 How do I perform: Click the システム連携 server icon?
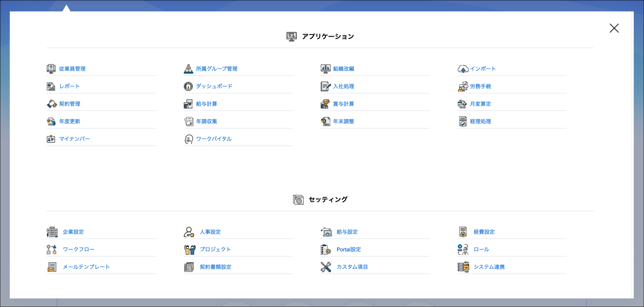click(463, 267)
